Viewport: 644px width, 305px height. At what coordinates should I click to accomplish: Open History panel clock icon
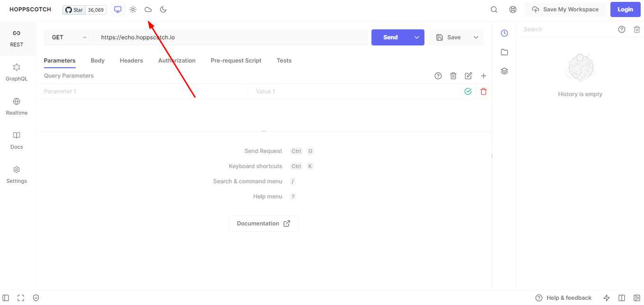[x=504, y=33]
